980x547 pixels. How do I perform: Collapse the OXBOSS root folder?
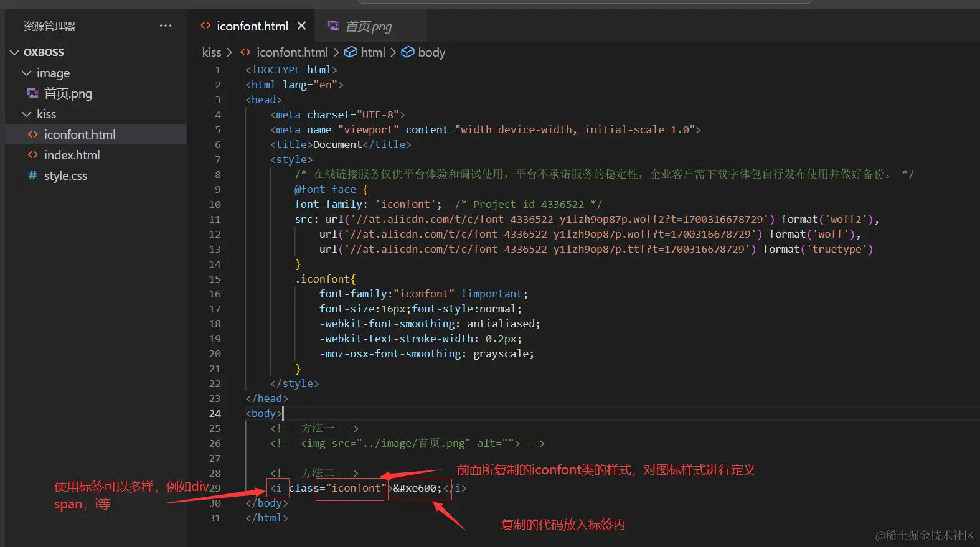point(14,52)
